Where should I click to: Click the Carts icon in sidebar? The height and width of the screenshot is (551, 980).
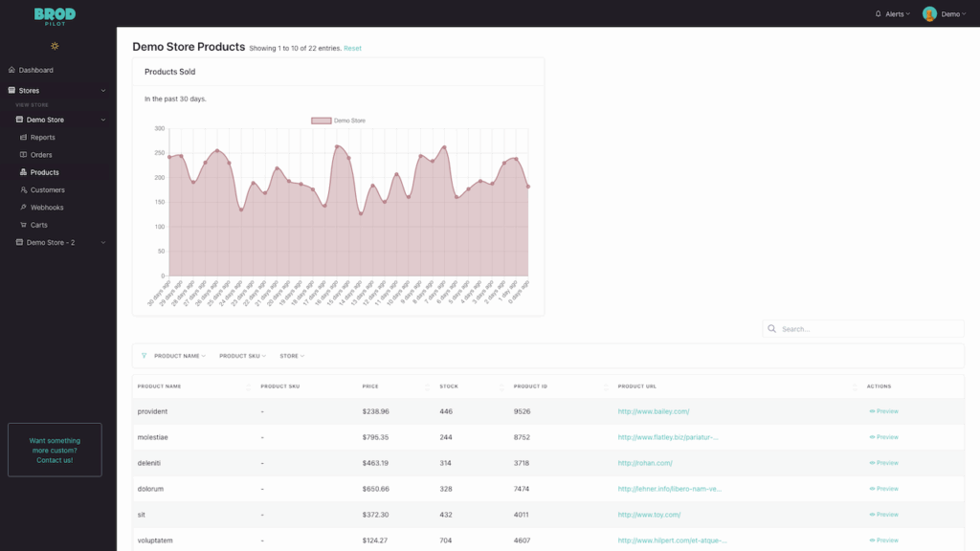pos(23,225)
